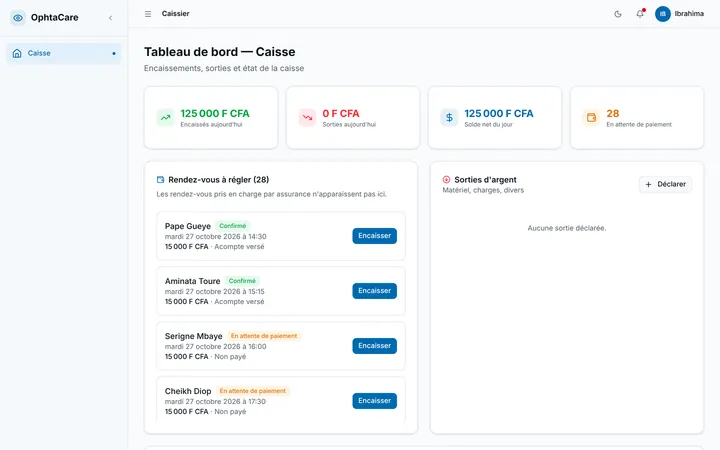Click the red trending-down icon for Sorties
Viewport: 720px width, 450px height.
[x=307, y=118]
